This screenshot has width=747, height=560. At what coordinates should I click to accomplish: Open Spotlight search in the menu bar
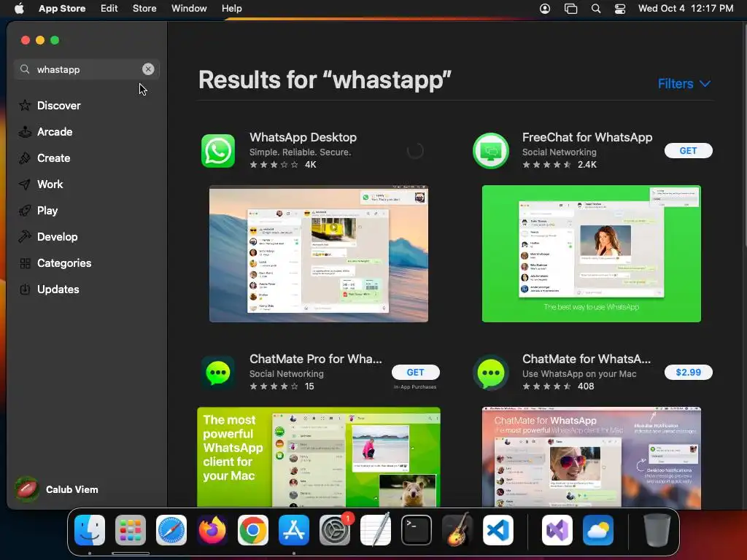pos(596,9)
